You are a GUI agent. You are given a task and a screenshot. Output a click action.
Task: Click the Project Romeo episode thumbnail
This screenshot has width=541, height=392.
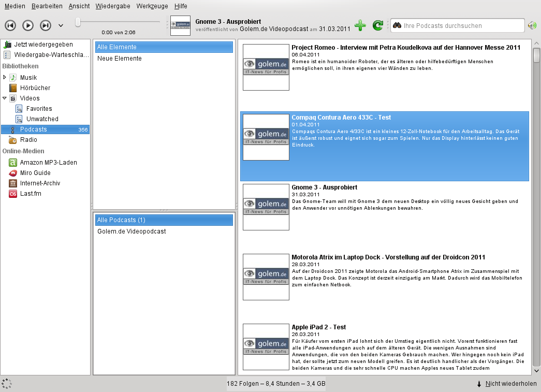click(266, 67)
